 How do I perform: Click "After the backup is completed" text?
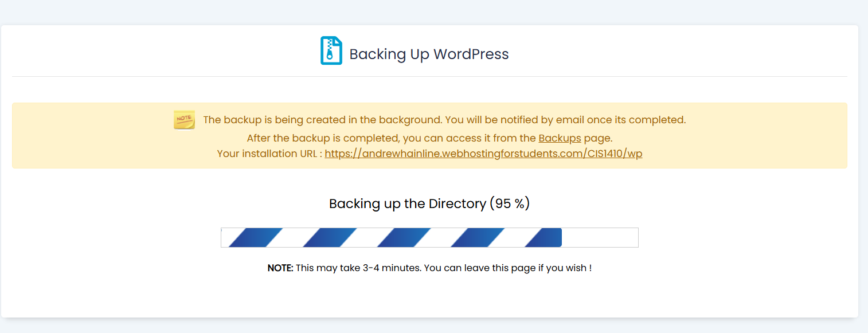tap(323, 138)
